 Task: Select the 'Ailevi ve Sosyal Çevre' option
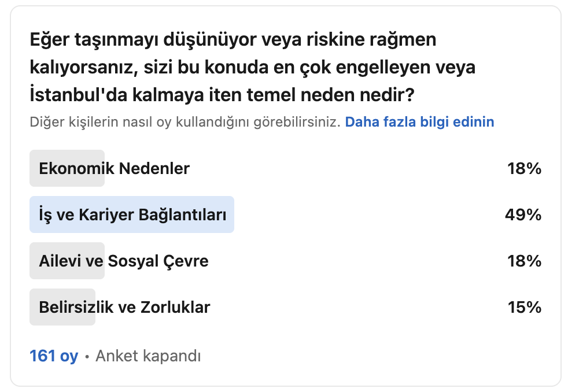124,261
